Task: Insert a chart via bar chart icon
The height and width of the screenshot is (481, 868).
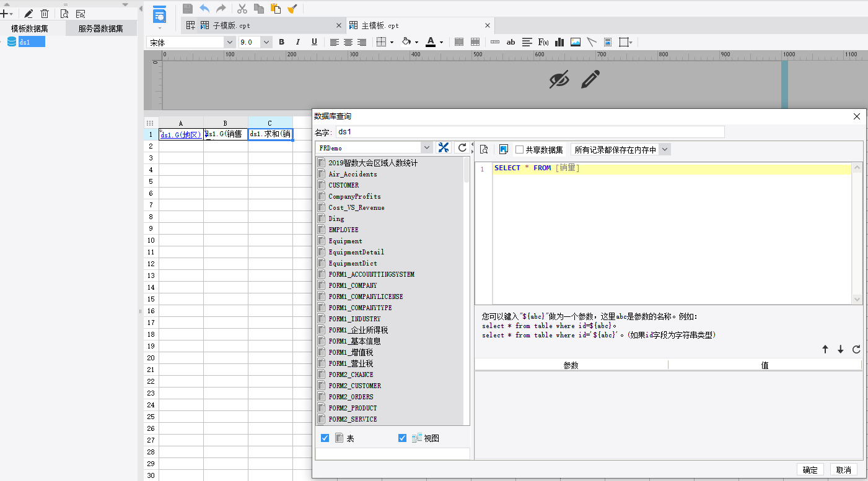Action: [559, 42]
